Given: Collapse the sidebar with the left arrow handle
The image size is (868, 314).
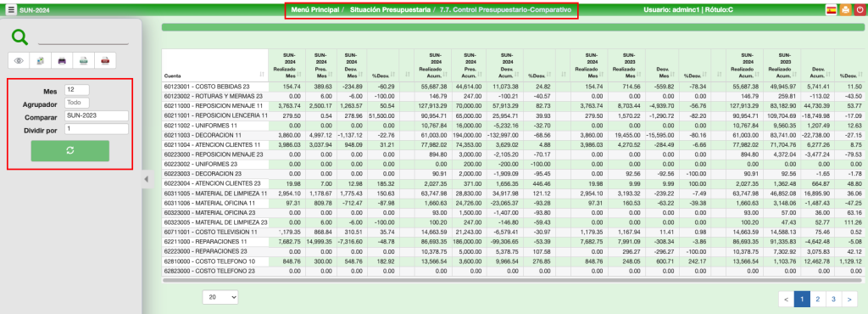Looking at the screenshot, I should pos(146,179).
